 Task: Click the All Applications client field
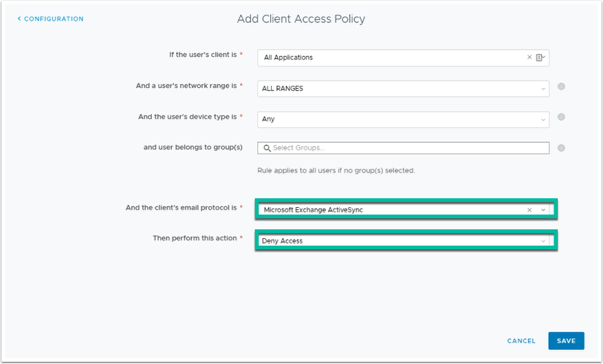pos(385,57)
